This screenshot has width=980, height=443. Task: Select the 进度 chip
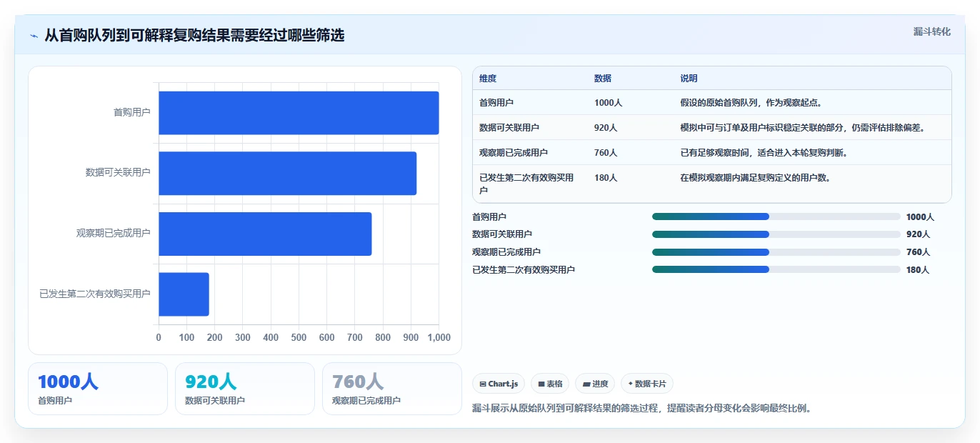coord(595,384)
